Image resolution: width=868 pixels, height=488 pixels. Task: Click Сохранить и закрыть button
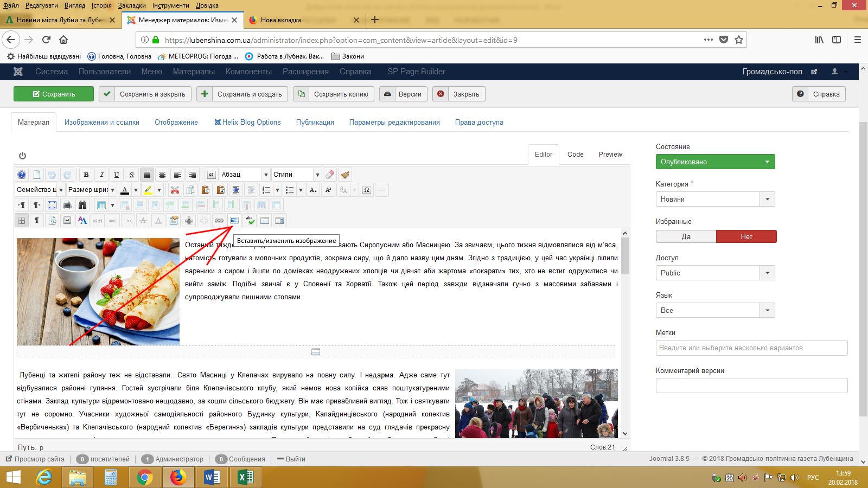145,94
